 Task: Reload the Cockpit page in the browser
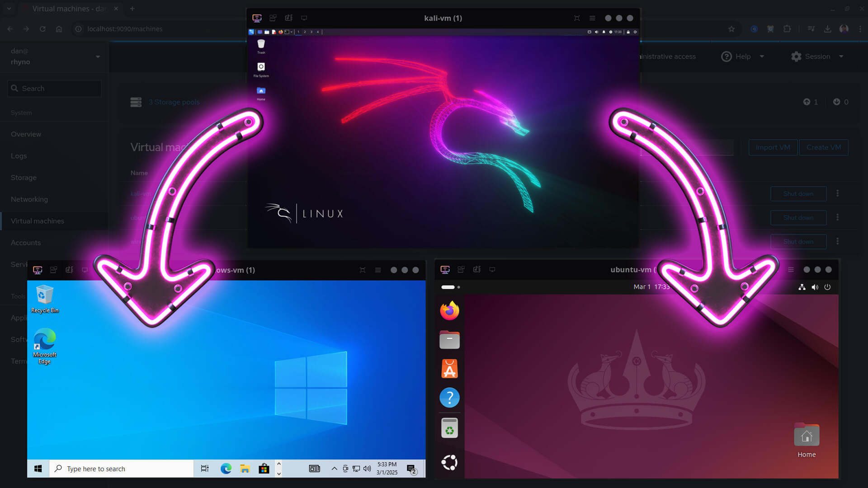pyautogui.click(x=42, y=29)
